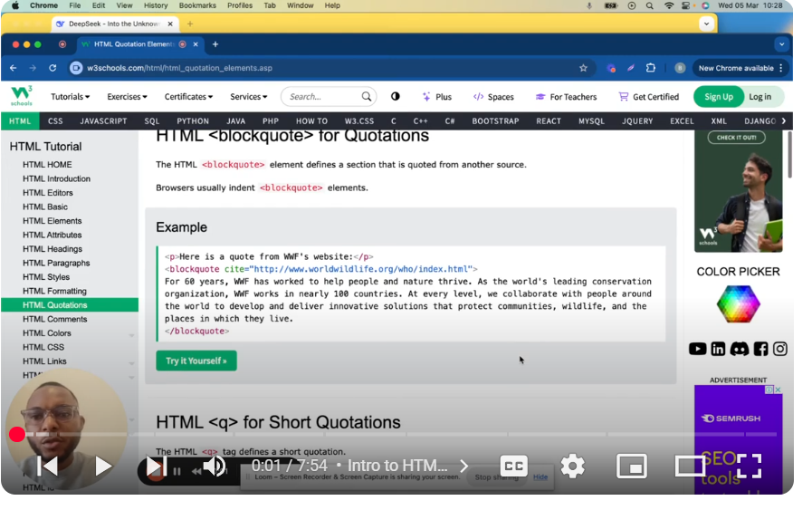Click the W3Schools logo
812x510 pixels.
(21, 96)
